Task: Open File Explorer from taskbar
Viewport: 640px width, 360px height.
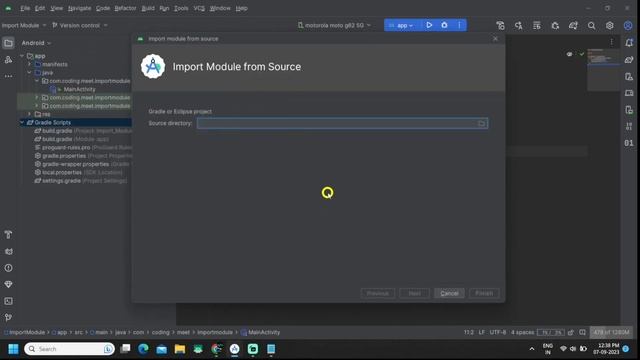Action: point(180,349)
